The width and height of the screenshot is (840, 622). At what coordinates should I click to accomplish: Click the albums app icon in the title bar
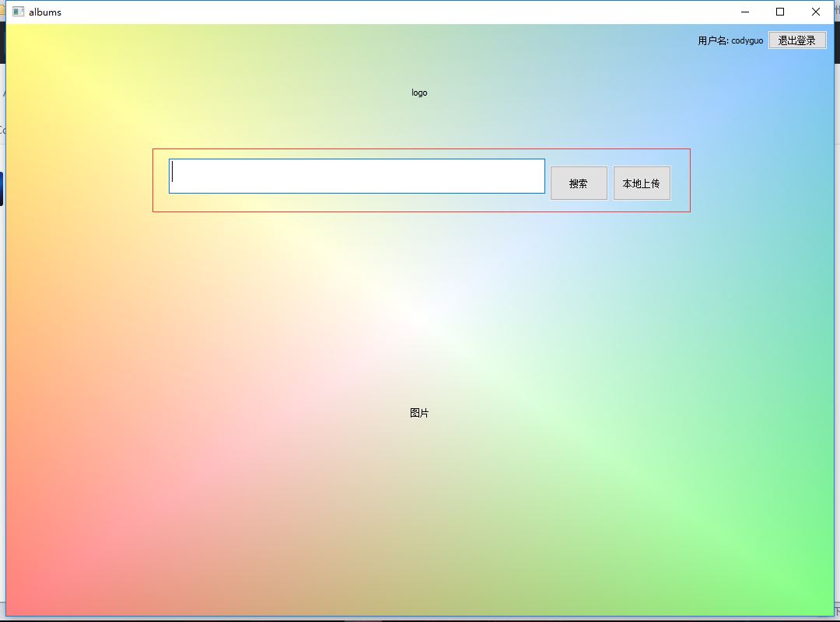coord(17,12)
